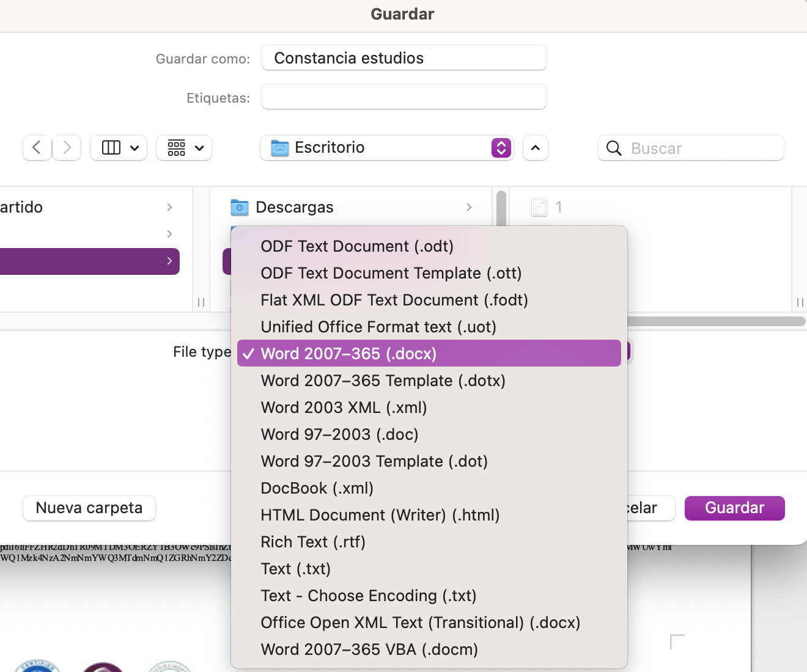Choose Word 97–2003 (.doc)
Screen dimensions: 807x672
tap(429, 434)
